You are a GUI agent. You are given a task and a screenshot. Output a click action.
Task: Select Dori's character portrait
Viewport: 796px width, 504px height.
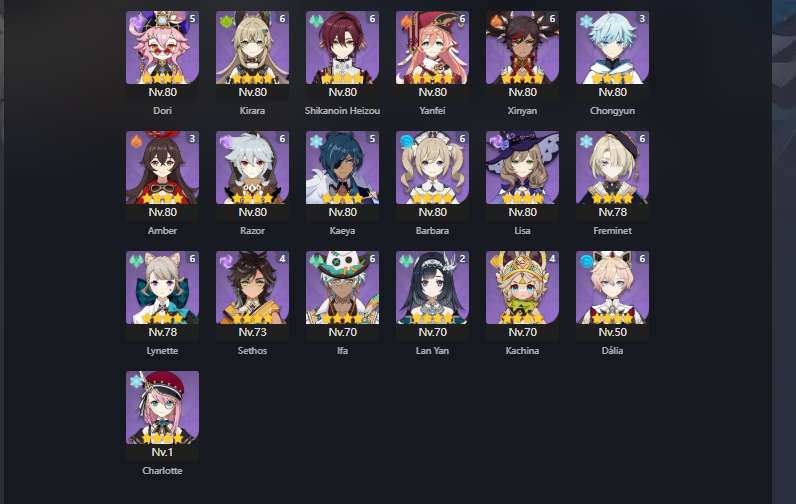pyautogui.click(x=162, y=48)
